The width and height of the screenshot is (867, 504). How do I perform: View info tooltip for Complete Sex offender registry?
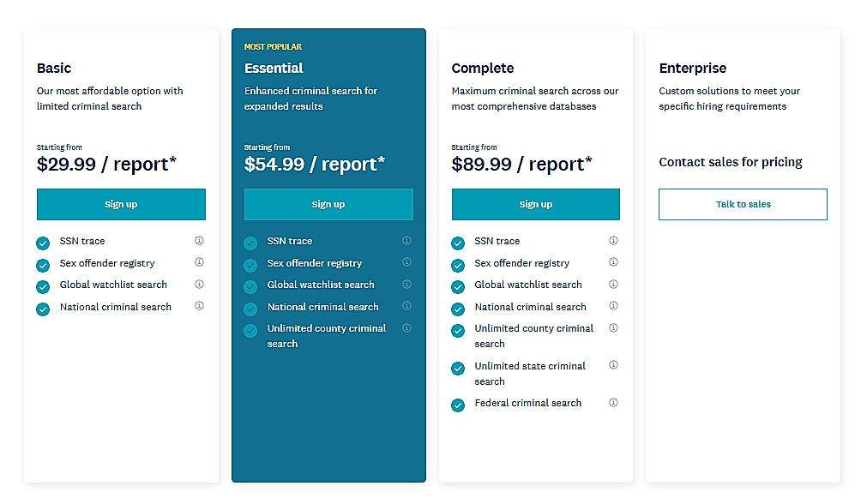(x=614, y=262)
